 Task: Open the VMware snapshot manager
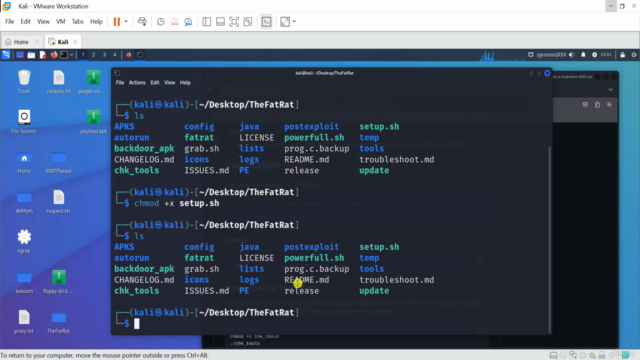pyautogui.click(x=188, y=22)
